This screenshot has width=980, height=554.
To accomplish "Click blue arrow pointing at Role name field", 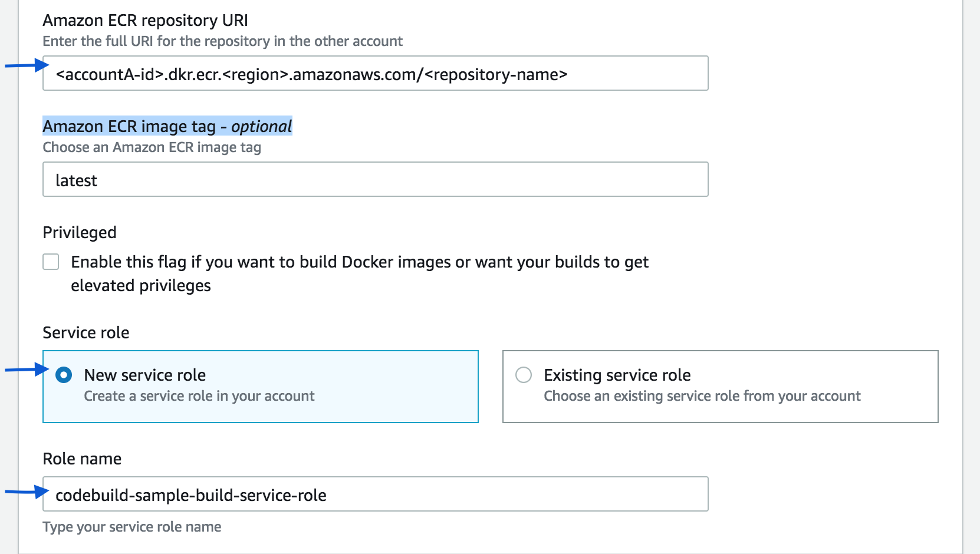I will click(27, 491).
